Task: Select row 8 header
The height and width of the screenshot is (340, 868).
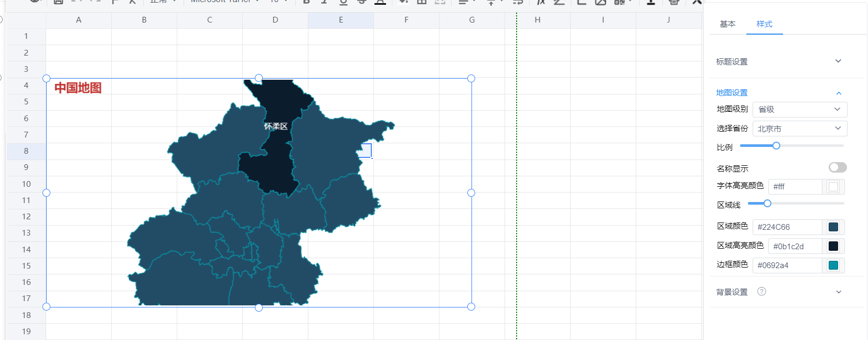Action: click(x=26, y=151)
